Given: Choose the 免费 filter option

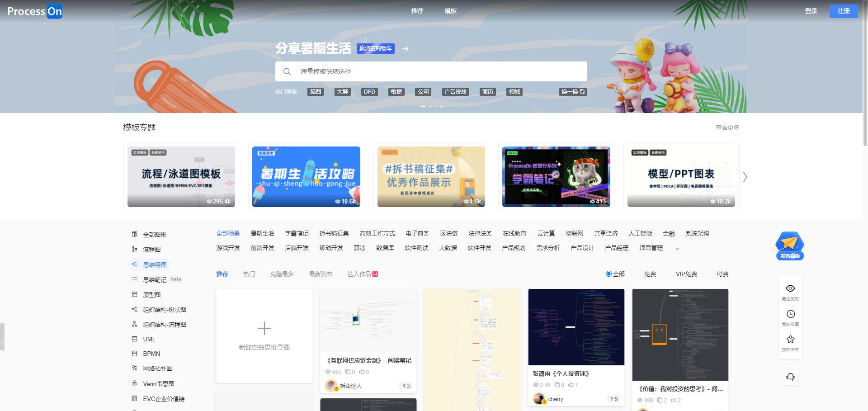Looking at the screenshot, I should 639,274.
